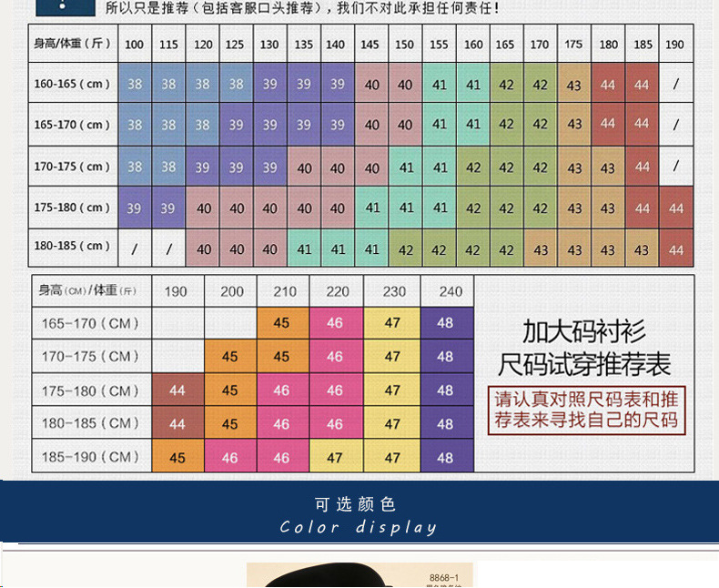Click the '175' weight column header
This screenshot has height=588, width=719.
pyautogui.click(x=573, y=45)
